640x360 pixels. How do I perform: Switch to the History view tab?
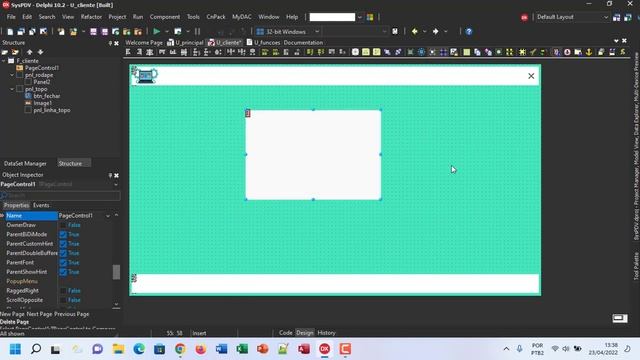(x=326, y=333)
